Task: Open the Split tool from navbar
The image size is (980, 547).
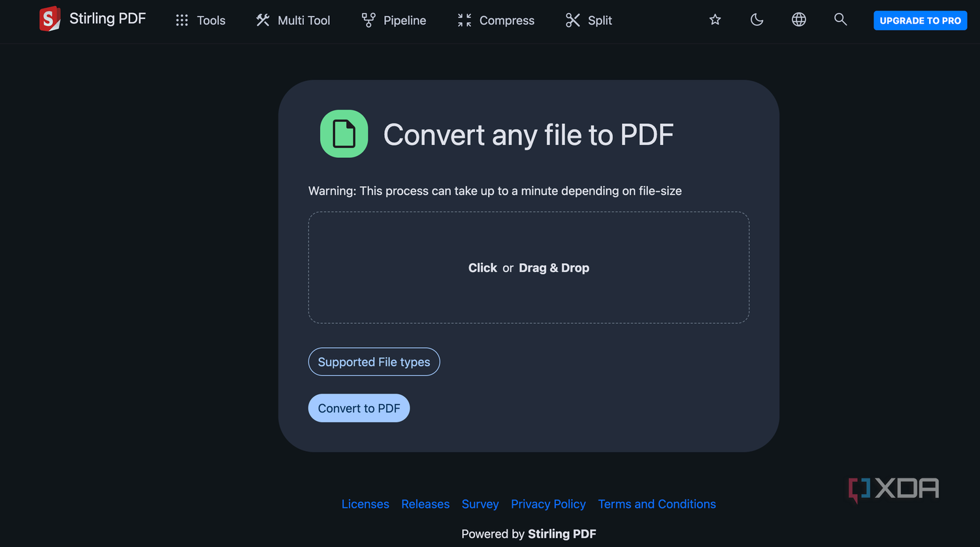Action: pos(589,20)
